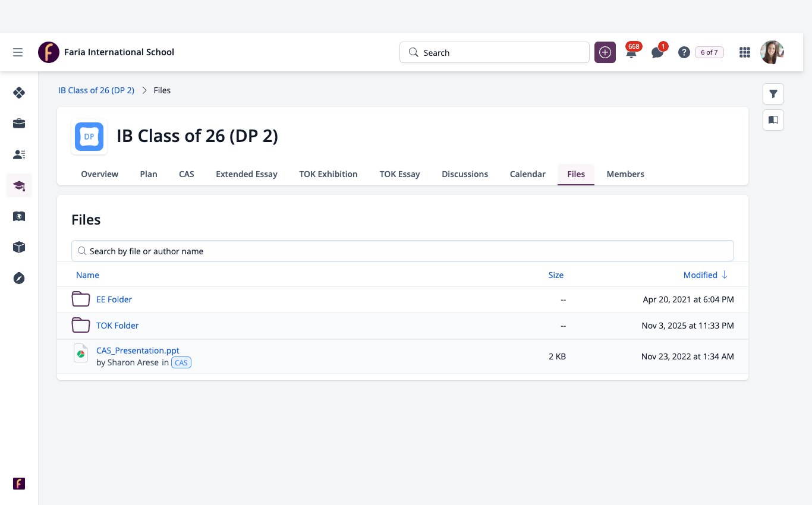812x505 pixels.
Task: Open the help question mark icon
Action: coord(684,52)
